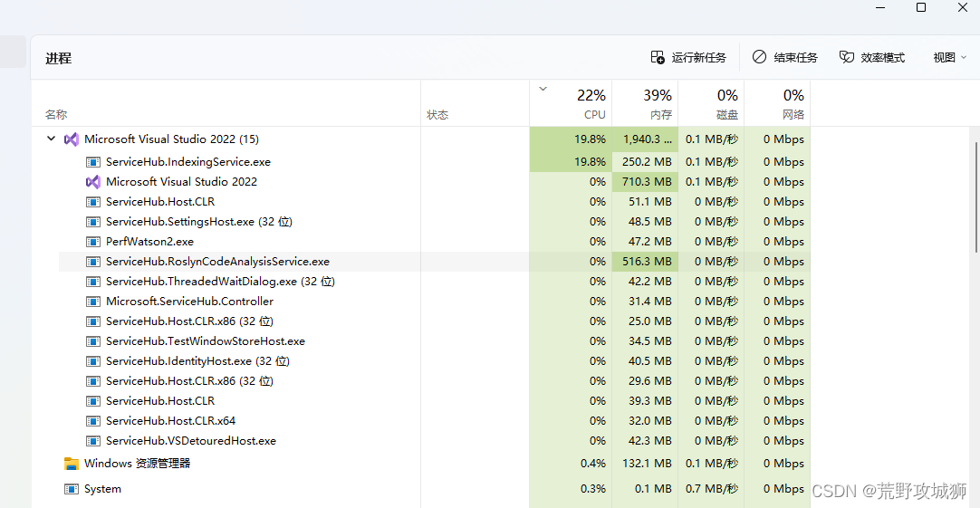Click the 进程 page title
The width and height of the screenshot is (980, 508).
point(58,58)
